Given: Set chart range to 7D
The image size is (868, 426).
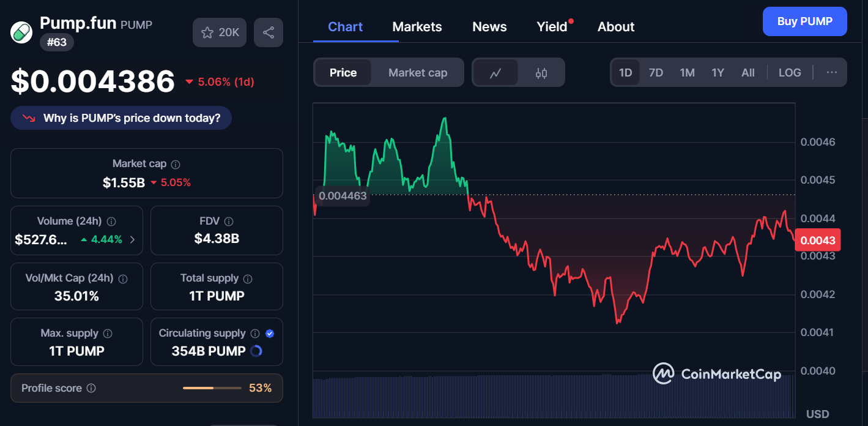Looking at the screenshot, I should click(656, 72).
